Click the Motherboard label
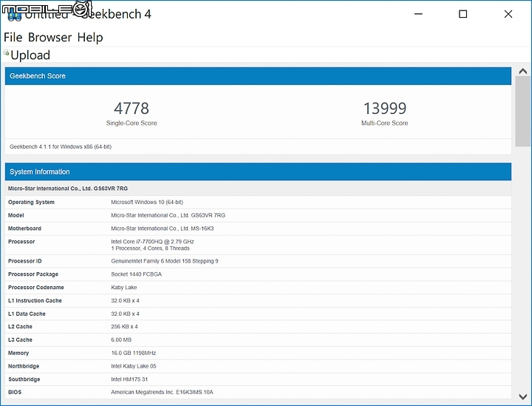532x406 pixels. pyautogui.click(x=24, y=229)
